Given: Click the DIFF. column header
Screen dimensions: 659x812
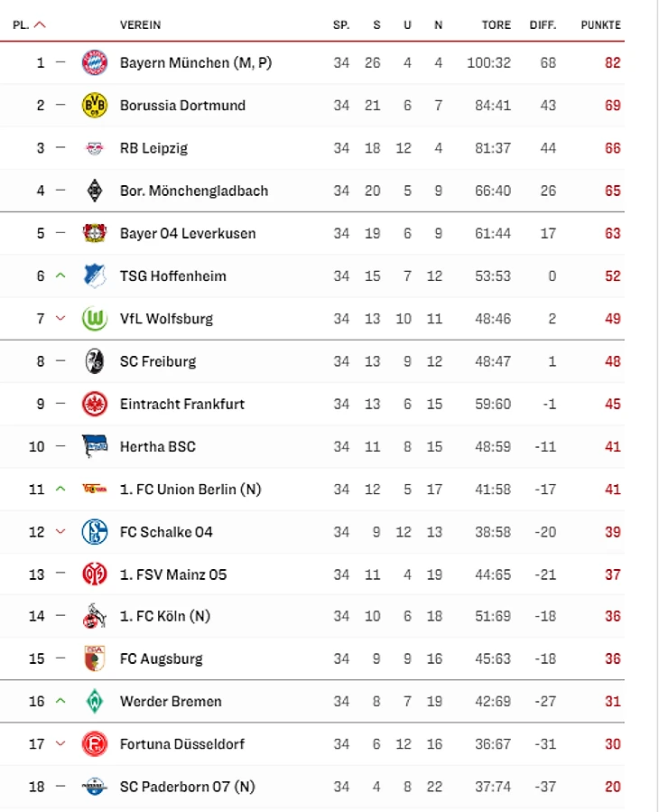Looking at the screenshot, I should [543, 25].
